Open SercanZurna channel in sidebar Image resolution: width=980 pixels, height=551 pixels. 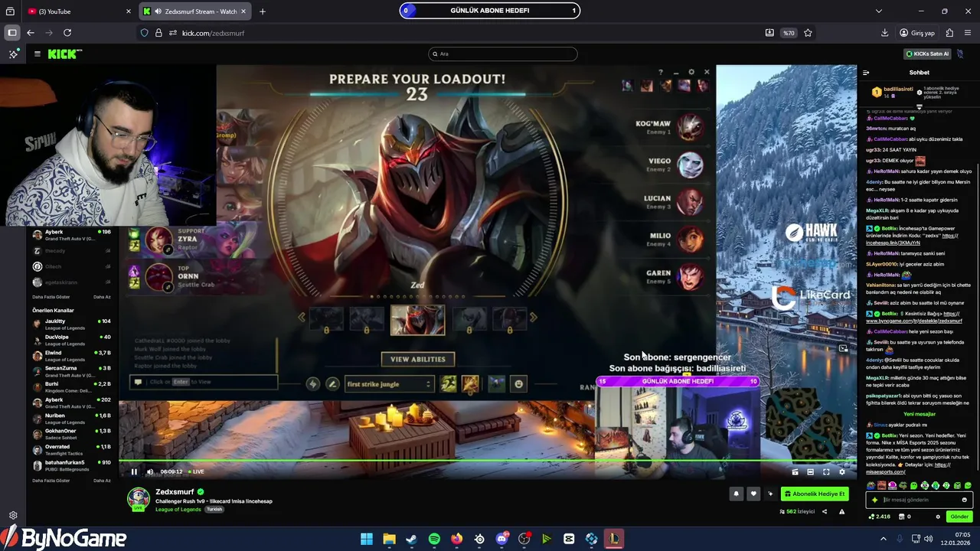pyautogui.click(x=72, y=371)
